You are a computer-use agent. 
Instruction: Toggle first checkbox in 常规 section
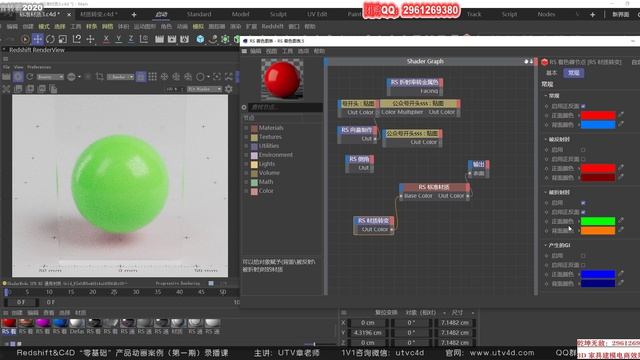tap(583, 106)
